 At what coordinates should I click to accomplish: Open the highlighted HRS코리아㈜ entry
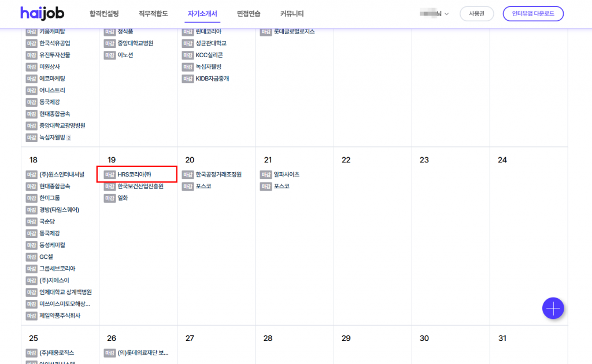134,174
